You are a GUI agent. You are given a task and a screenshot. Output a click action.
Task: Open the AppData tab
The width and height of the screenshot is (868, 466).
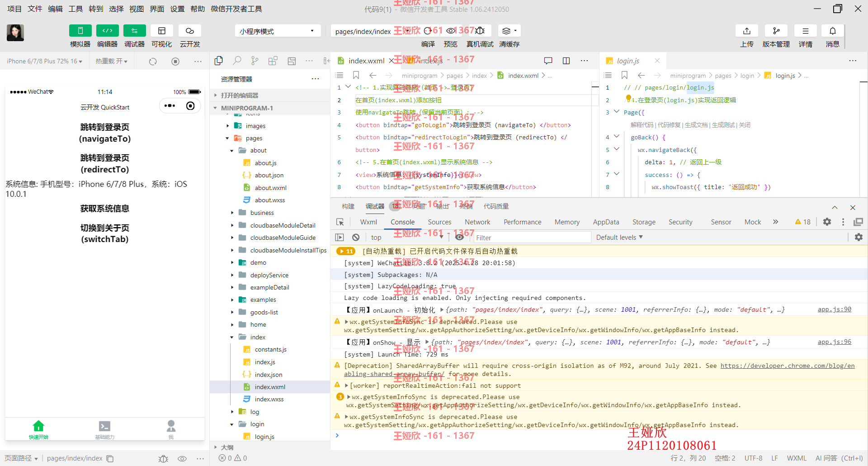click(606, 222)
